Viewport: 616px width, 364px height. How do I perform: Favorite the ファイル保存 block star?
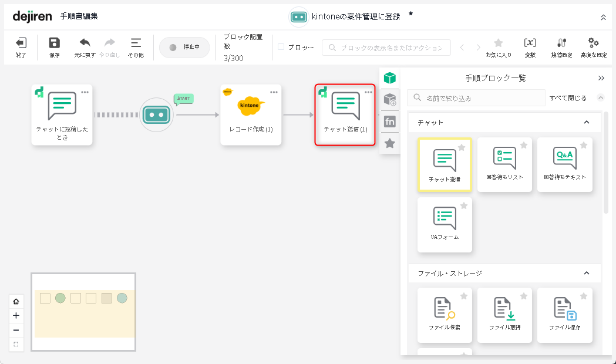pos(584,296)
